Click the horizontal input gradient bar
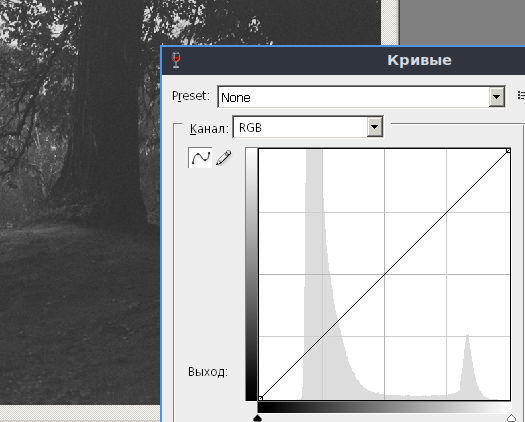 click(384, 407)
